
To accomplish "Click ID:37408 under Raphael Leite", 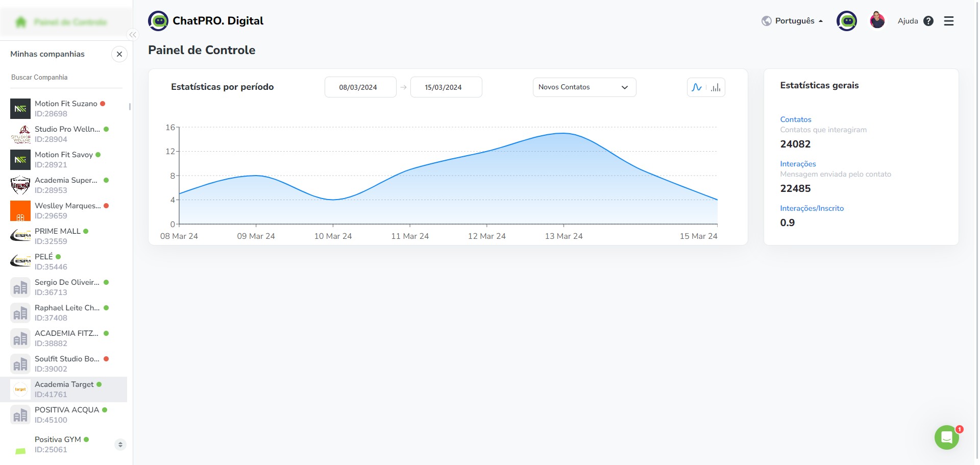I will (x=51, y=318).
